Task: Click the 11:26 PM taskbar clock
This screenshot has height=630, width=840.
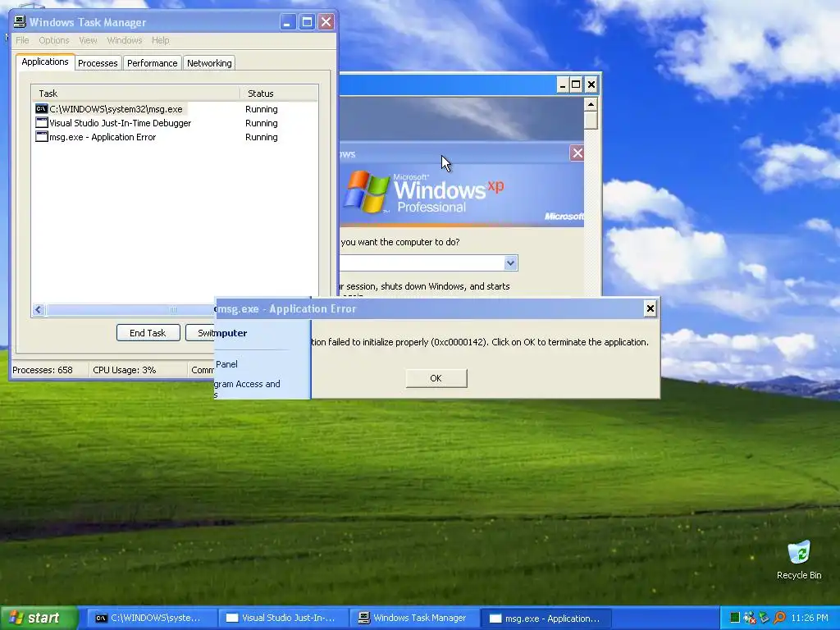Action: click(810, 618)
